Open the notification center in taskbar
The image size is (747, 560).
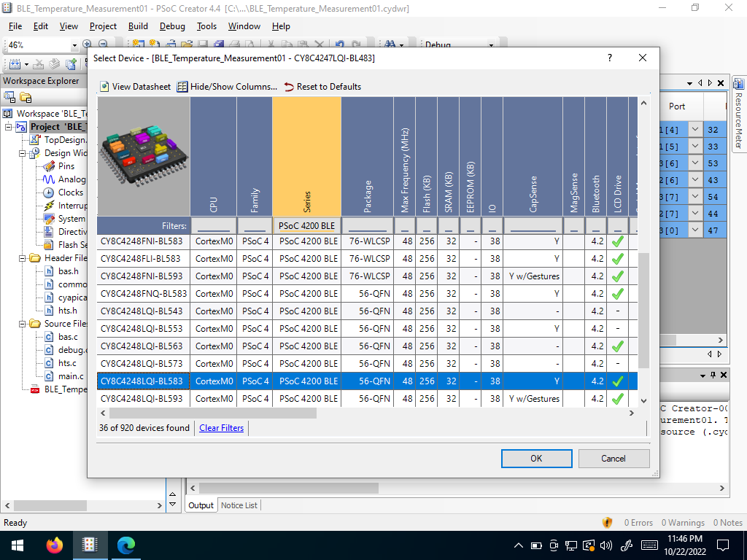click(723, 545)
